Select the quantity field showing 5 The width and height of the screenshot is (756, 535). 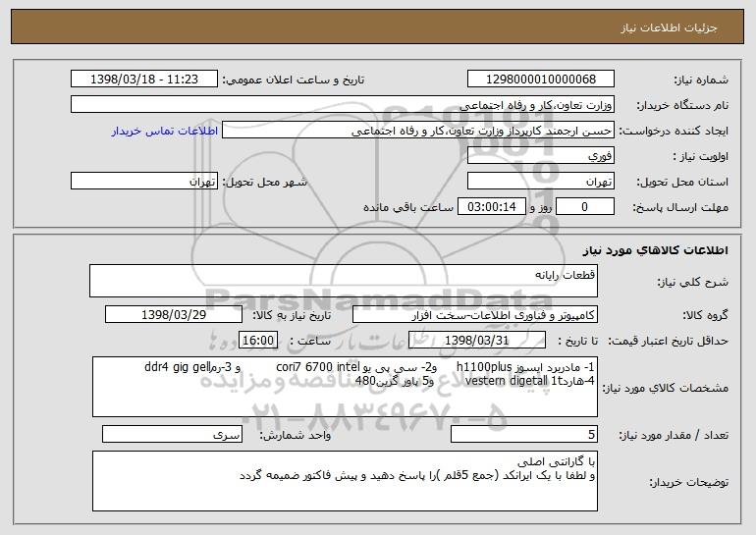click(x=524, y=434)
